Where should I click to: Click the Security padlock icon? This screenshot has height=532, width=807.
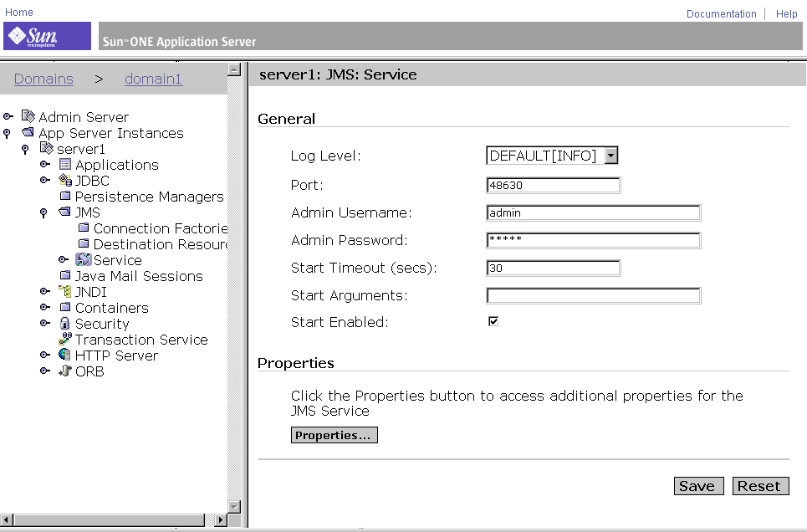(x=65, y=324)
